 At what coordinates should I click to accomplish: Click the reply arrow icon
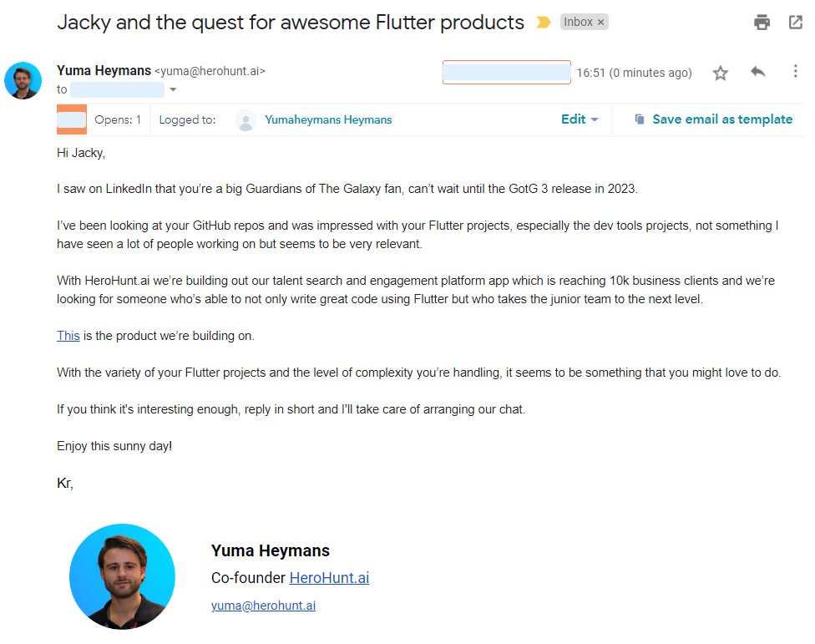click(758, 72)
